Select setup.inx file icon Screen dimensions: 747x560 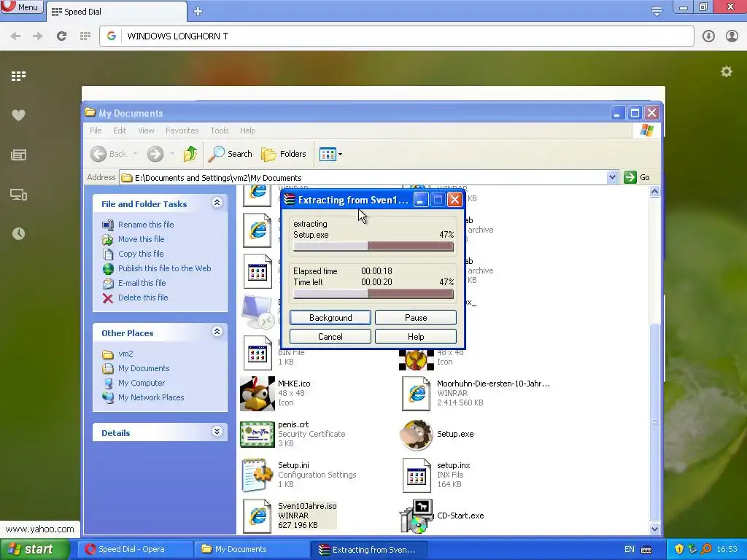point(417,475)
